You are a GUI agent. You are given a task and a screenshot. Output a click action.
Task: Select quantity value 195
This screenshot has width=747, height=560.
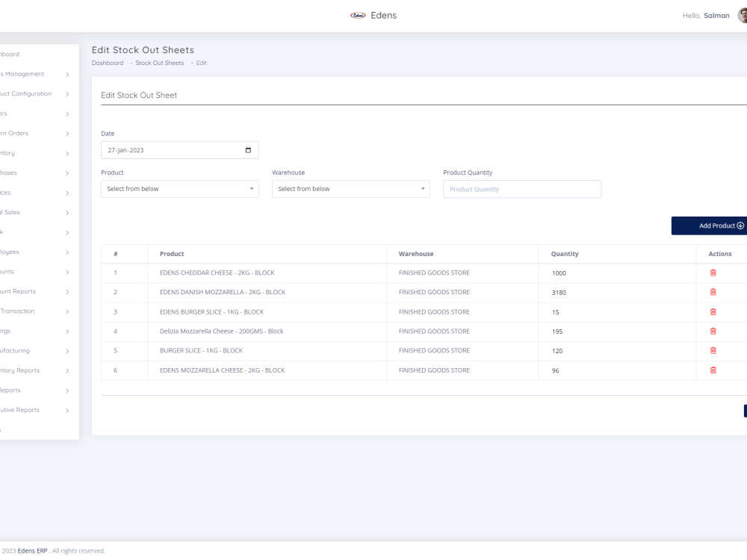557,332
